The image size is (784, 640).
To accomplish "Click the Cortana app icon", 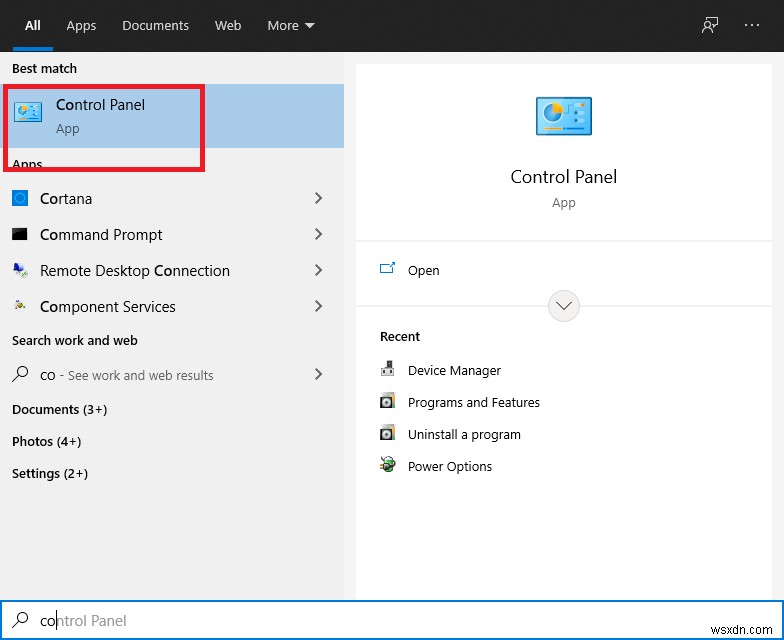I will [x=20, y=199].
